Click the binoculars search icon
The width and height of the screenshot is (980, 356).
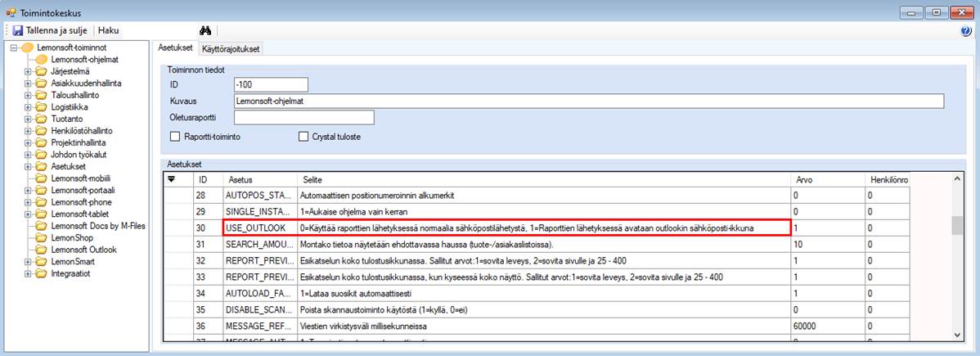coord(205,30)
